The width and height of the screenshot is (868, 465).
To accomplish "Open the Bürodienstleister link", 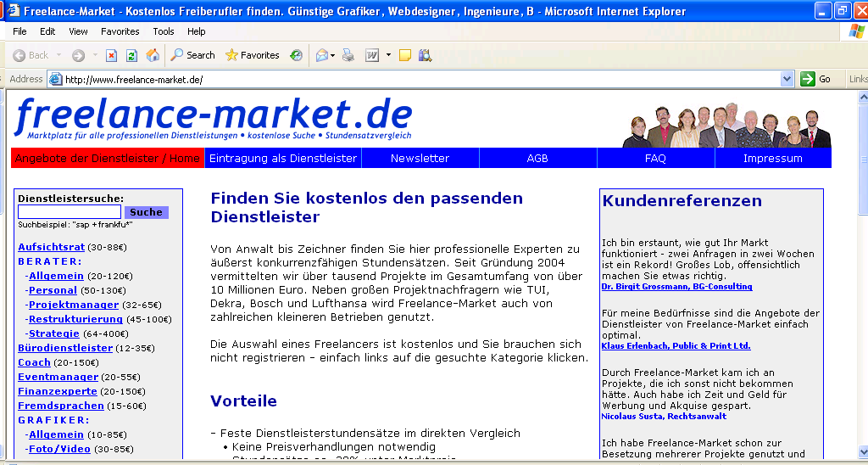I will (x=65, y=348).
